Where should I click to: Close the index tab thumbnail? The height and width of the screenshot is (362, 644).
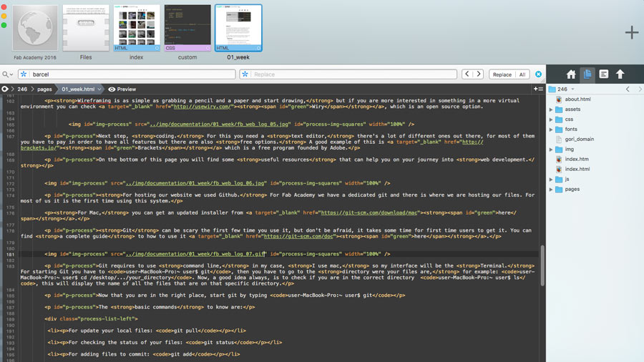click(157, 48)
